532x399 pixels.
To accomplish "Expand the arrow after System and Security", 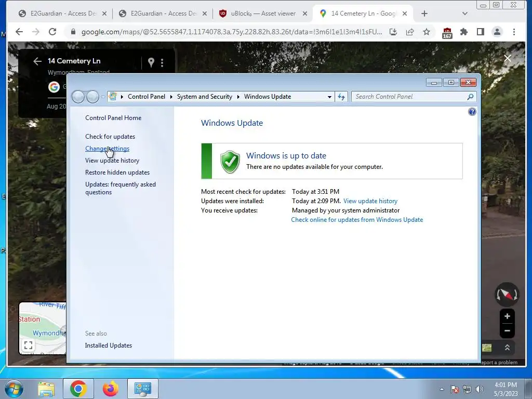I will coord(238,97).
